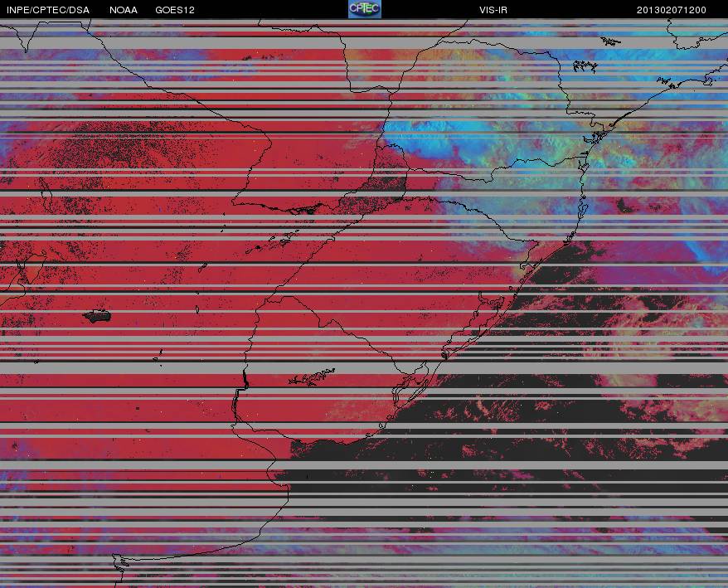Click the large black lake in west
This screenshot has width=728, height=588.
[x=97, y=316]
